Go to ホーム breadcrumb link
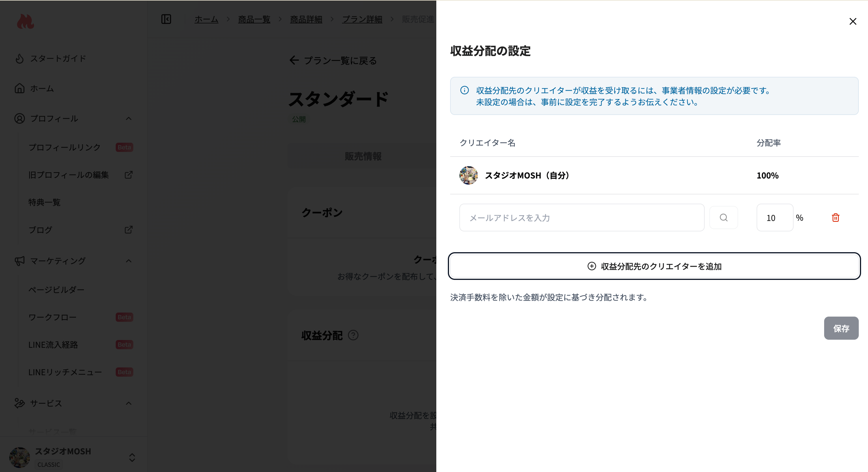Screen dimensions: 868x472 [x=206, y=19]
